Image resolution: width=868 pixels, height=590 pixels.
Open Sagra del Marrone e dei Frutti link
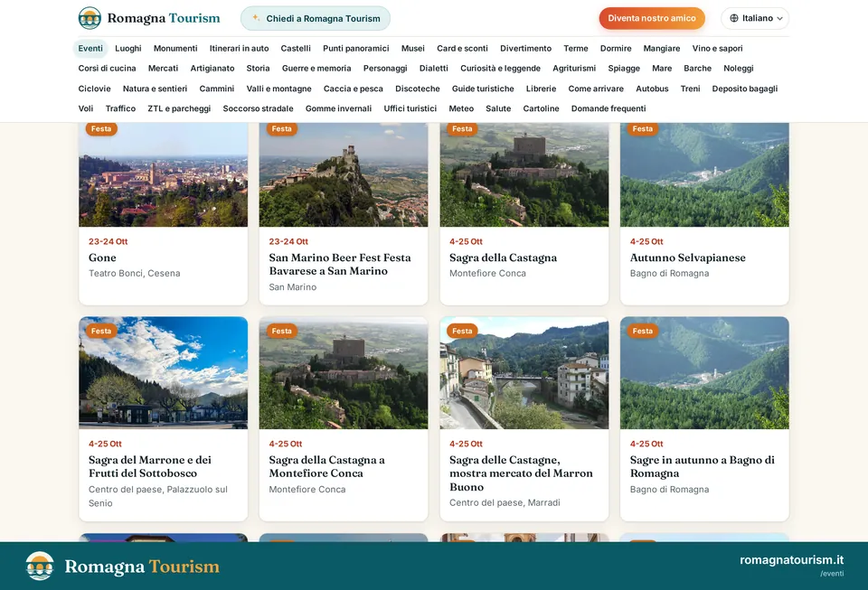[x=150, y=467]
